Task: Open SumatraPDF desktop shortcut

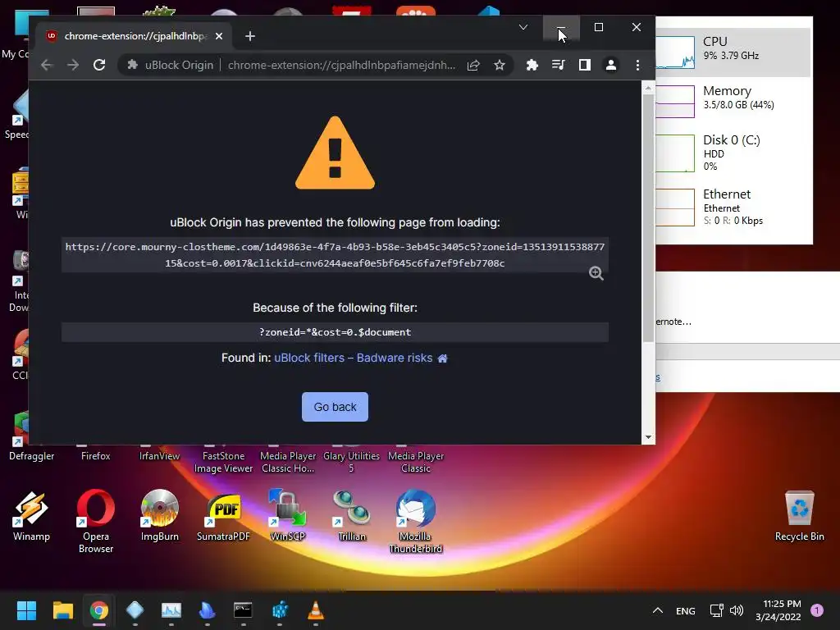Action: [x=223, y=515]
